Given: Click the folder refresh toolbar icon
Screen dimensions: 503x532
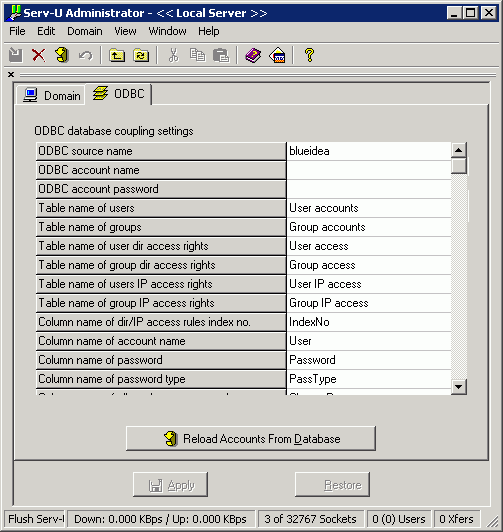Looking at the screenshot, I should [141, 55].
